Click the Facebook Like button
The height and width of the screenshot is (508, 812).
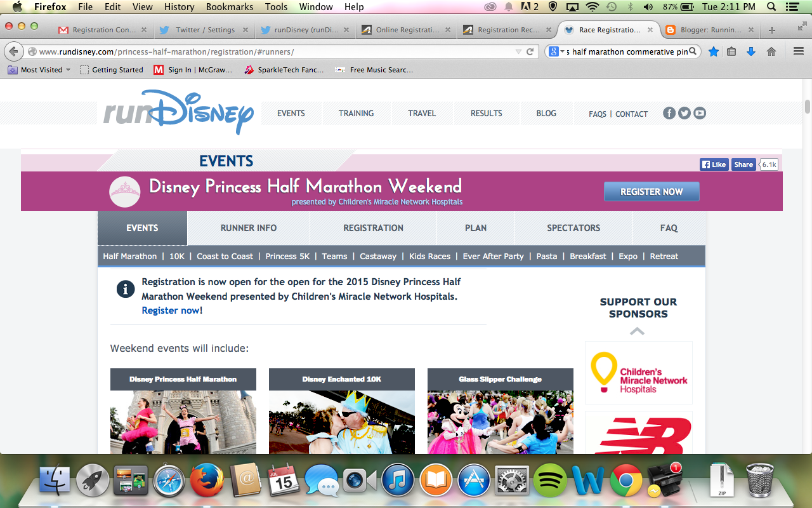(x=714, y=164)
